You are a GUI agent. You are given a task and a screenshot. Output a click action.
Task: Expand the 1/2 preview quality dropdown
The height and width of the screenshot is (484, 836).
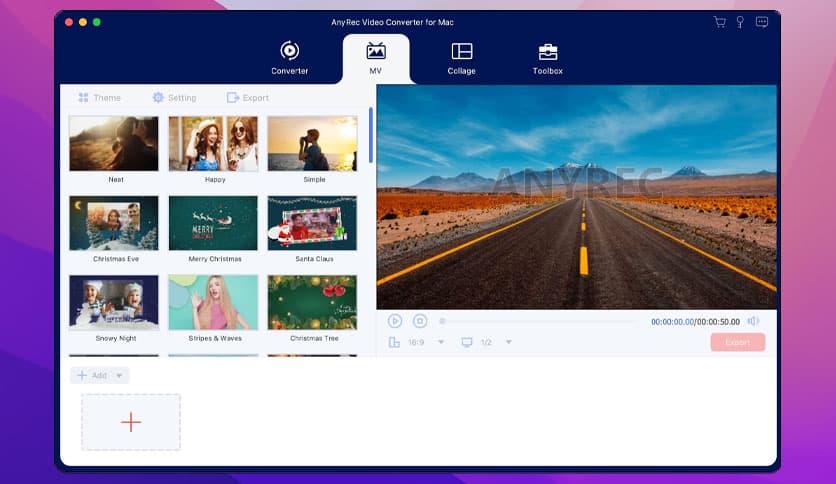click(509, 342)
